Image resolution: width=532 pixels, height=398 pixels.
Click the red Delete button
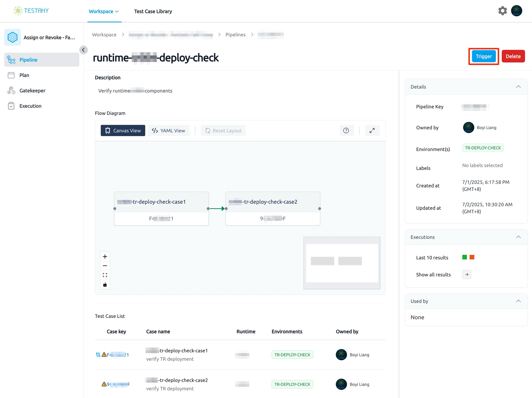pyautogui.click(x=513, y=56)
